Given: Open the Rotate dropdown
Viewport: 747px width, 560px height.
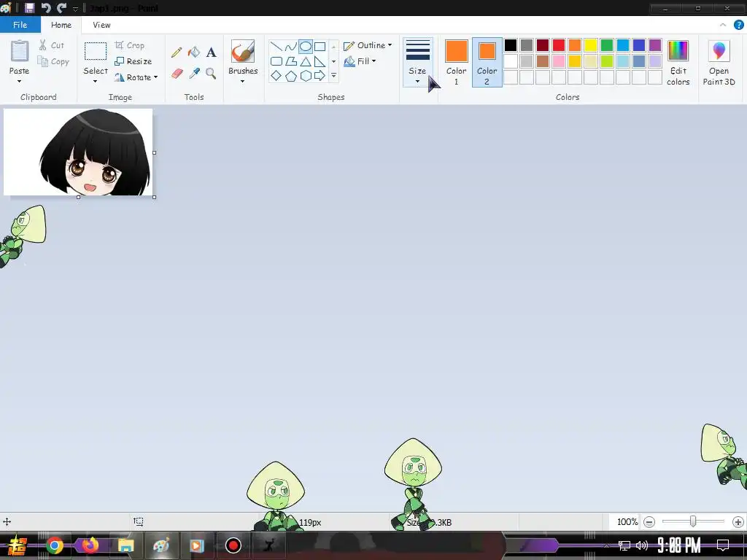Looking at the screenshot, I should 136,77.
